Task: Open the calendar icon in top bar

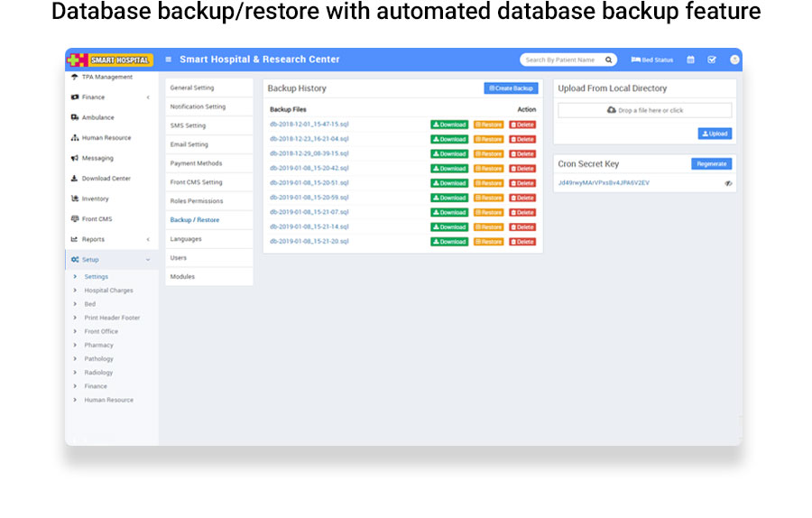Action: click(691, 60)
